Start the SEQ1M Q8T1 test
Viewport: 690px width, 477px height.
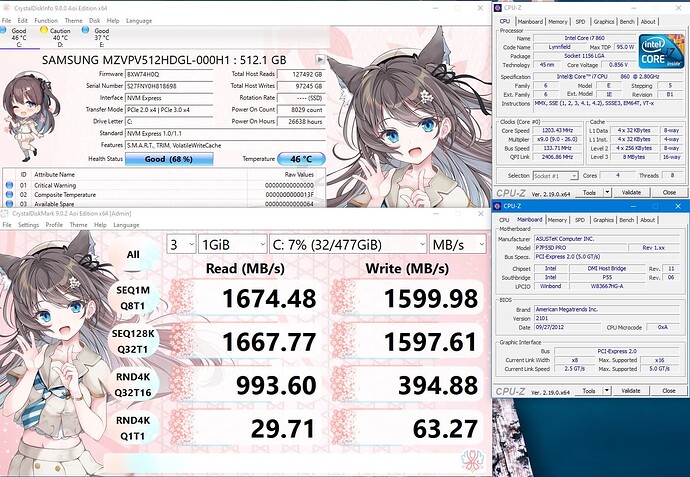133,298
